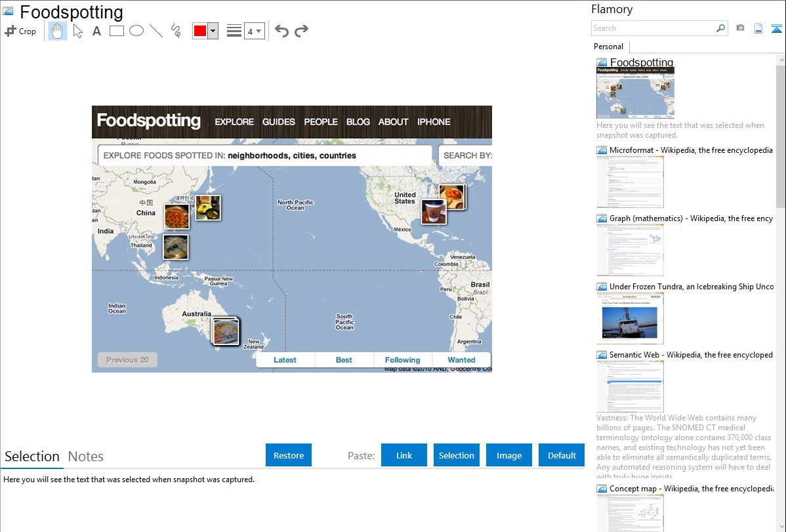Paste as Link button
Screen dimensions: 786x532
coord(404,455)
